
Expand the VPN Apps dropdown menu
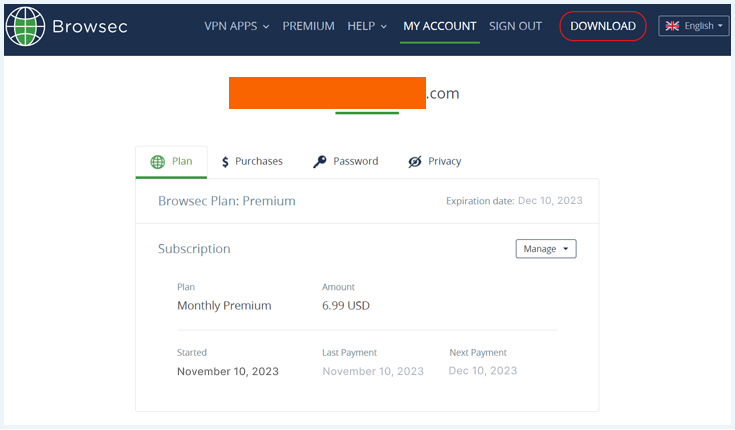click(x=236, y=26)
